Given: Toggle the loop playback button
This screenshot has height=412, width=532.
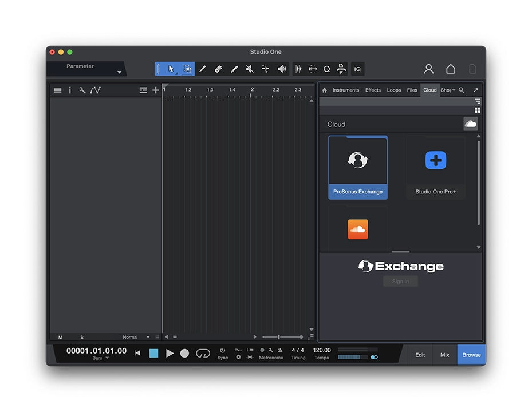Looking at the screenshot, I should (x=203, y=354).
